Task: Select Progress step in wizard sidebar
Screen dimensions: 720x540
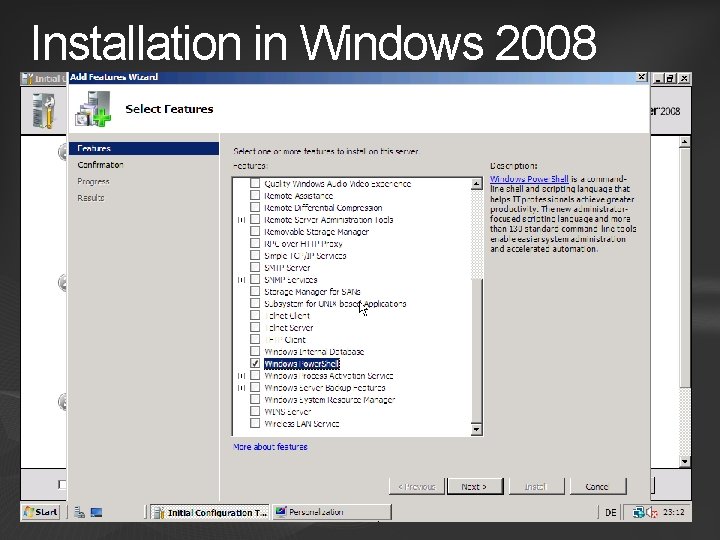Action: [93, 181]
